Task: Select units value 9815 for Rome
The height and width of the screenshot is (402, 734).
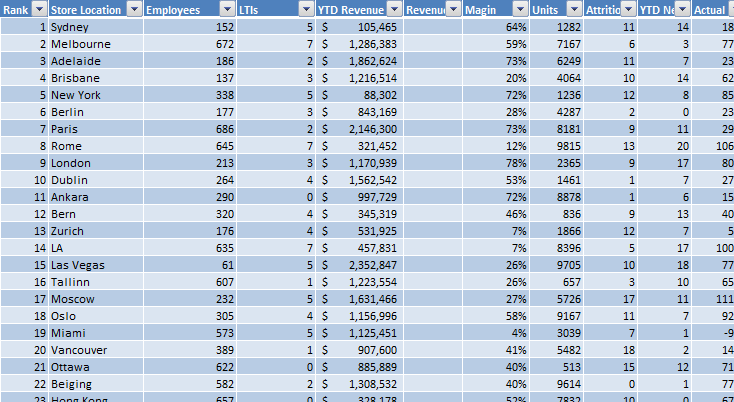Action: (557, 146)
